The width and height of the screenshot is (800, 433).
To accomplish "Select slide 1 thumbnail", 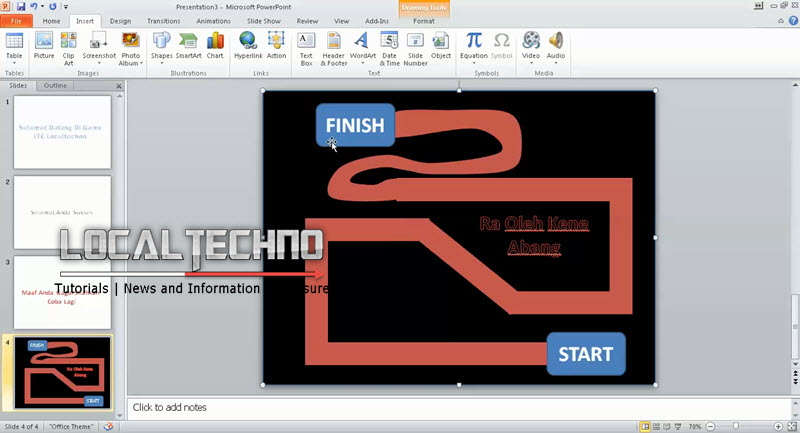I will [62, 132].
